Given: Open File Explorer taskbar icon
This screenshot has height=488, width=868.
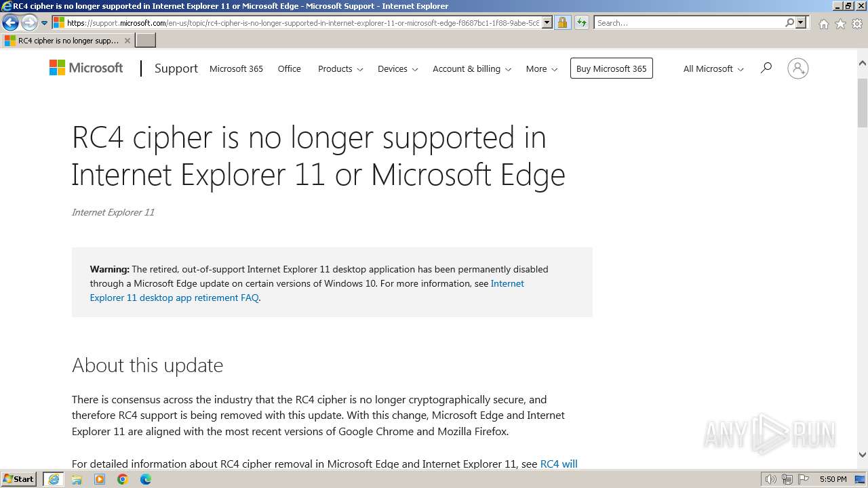Looking at the screenshot, I should point(77,479).
